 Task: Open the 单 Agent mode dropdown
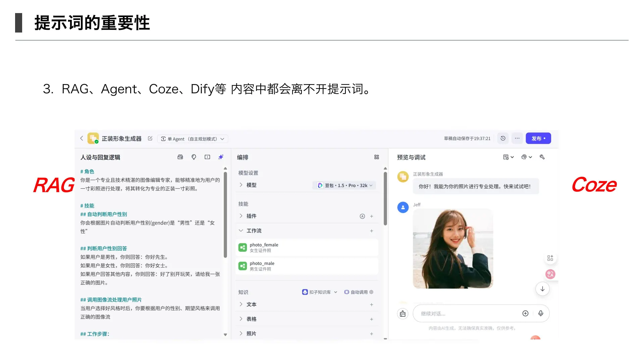coord(193,139)
